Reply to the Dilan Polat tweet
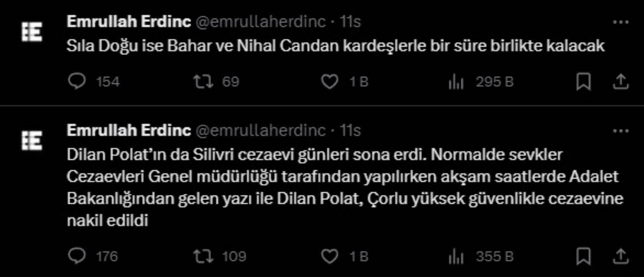The image size is (644, 277). [x=77, y=256]
